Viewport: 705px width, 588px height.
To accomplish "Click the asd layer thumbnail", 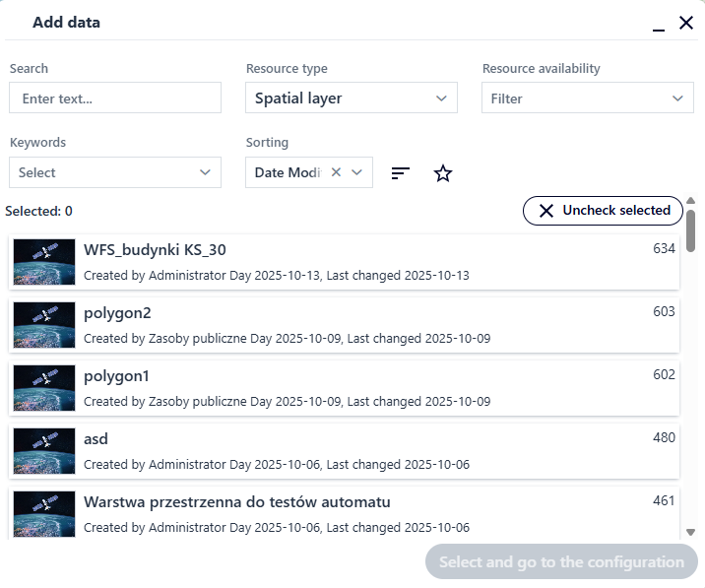I will pos(44,451).
